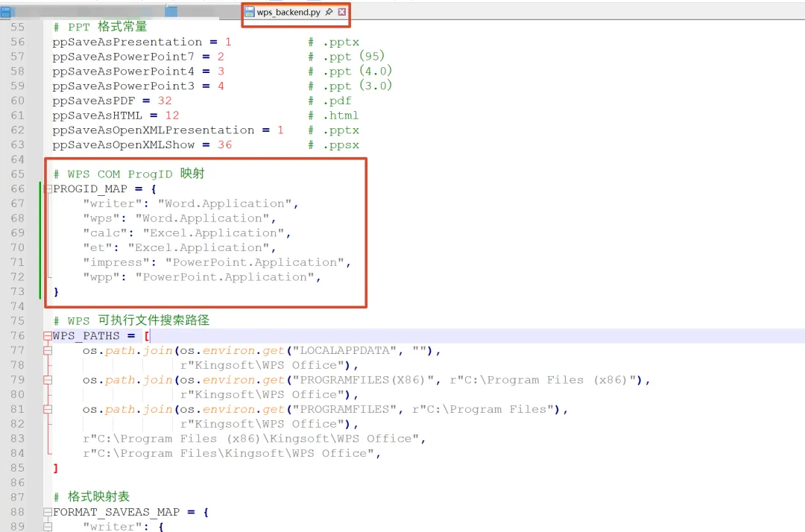Viewport: 805px width, 532px height.
Task: Click the Program Files (x86) Kingsoft path on line 83
Action: (x=252, y=439)
